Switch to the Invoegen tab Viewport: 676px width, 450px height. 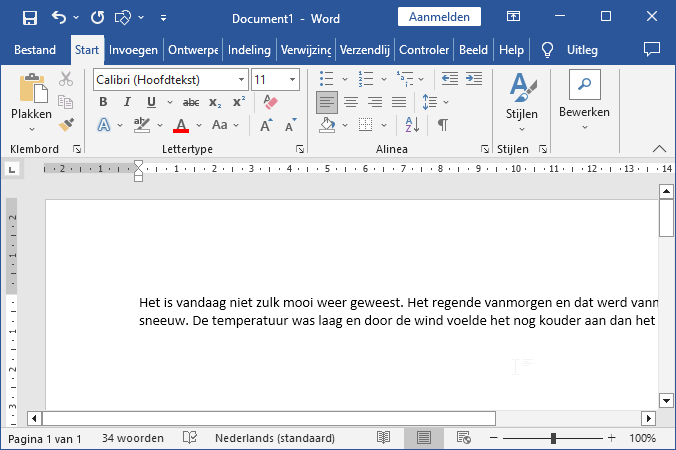[133, 50]
